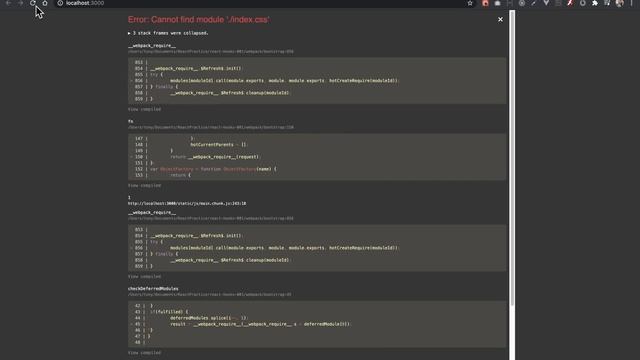
Task: Click the fn stack frame name
Action: click(131, 121)
